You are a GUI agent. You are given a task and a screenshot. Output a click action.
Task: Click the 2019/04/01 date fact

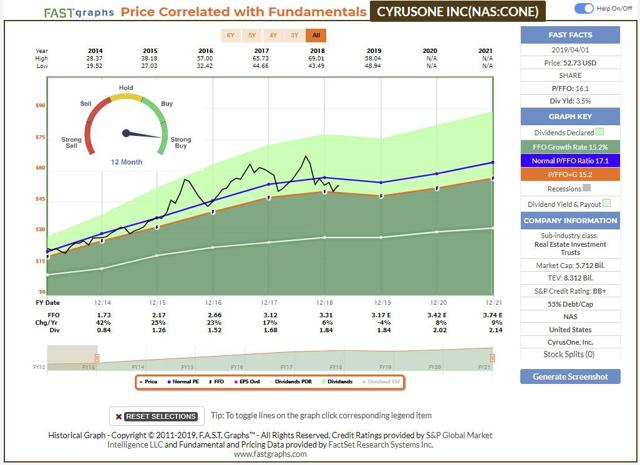(x=570, y=50)
